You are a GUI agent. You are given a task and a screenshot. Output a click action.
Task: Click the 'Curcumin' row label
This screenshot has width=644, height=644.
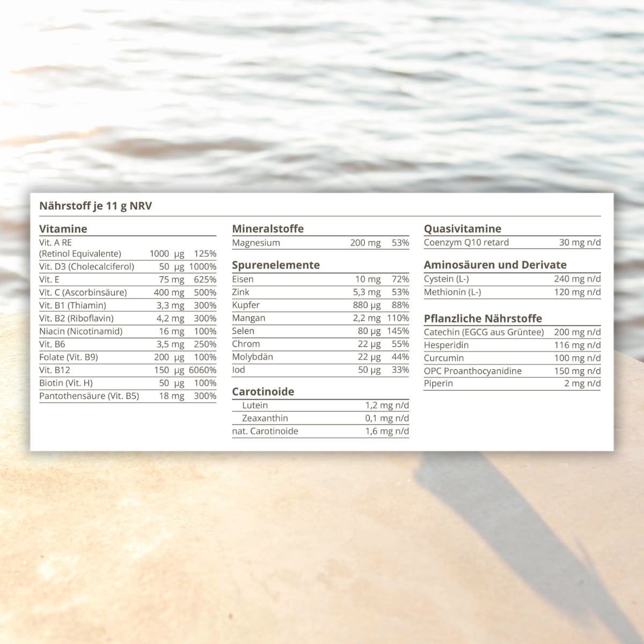(444, 358)
